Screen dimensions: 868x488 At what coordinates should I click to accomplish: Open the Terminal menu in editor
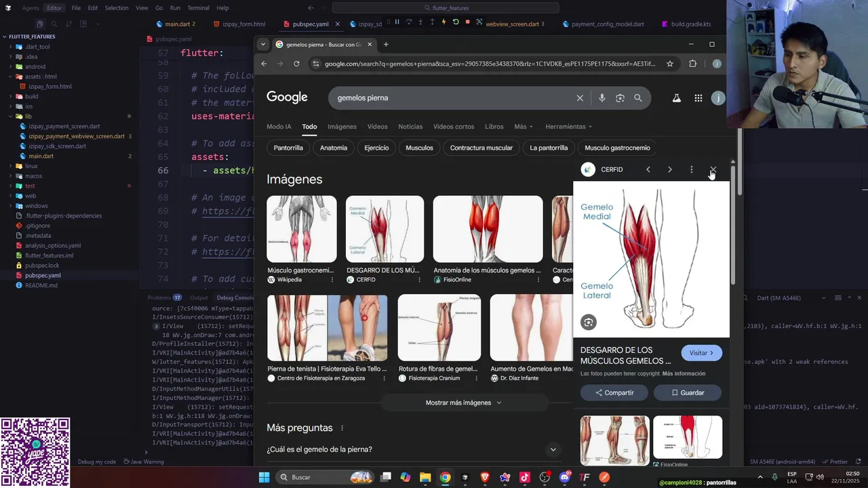pyautogui.click(x=198, y=8)
